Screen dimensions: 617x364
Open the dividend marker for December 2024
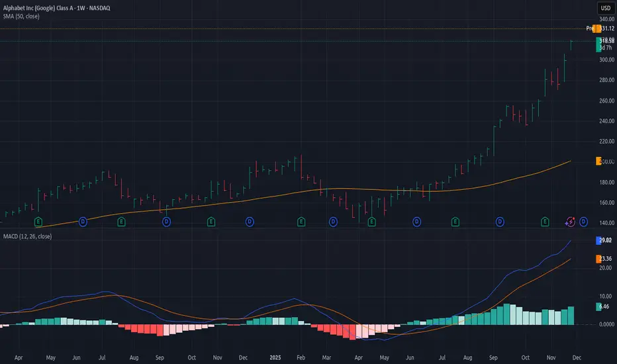click(250, 222)
